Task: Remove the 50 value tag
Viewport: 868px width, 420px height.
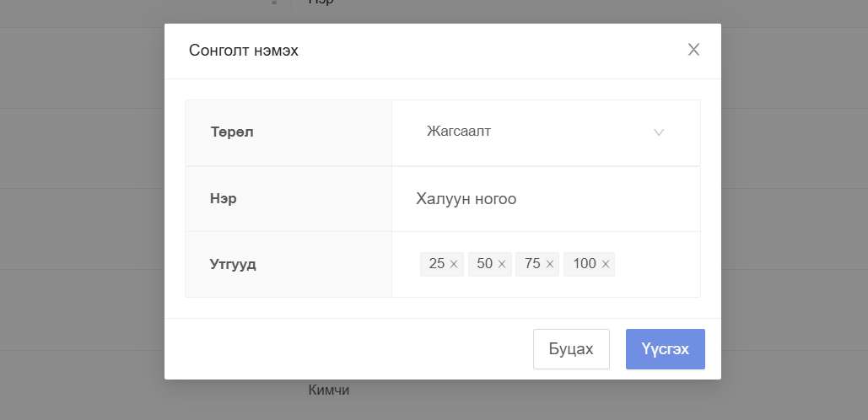Action: [x=502, y=264]
